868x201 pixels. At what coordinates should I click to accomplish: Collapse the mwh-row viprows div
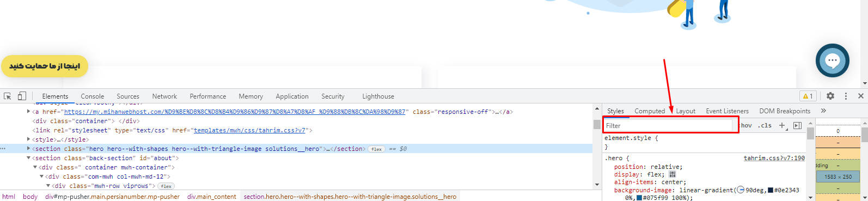[48, 186]
